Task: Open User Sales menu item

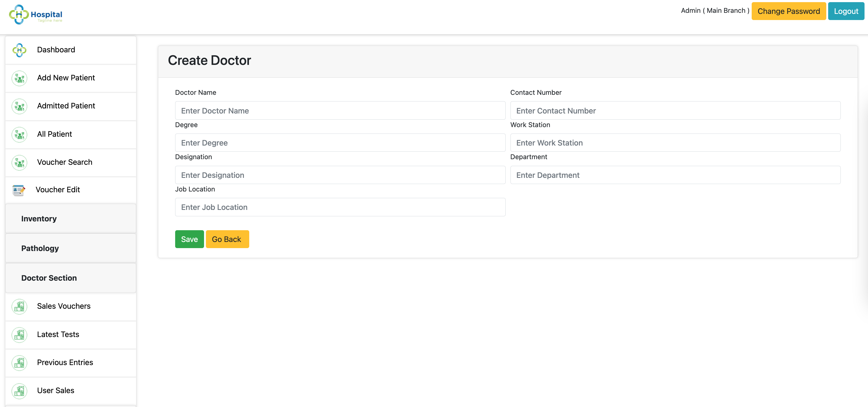Action: click(71, 391)
